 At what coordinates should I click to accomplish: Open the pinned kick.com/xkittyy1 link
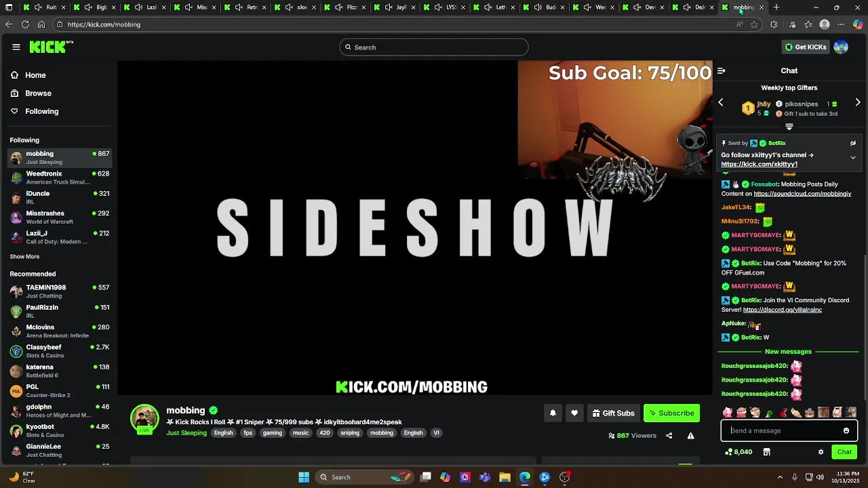click(759, 164)
